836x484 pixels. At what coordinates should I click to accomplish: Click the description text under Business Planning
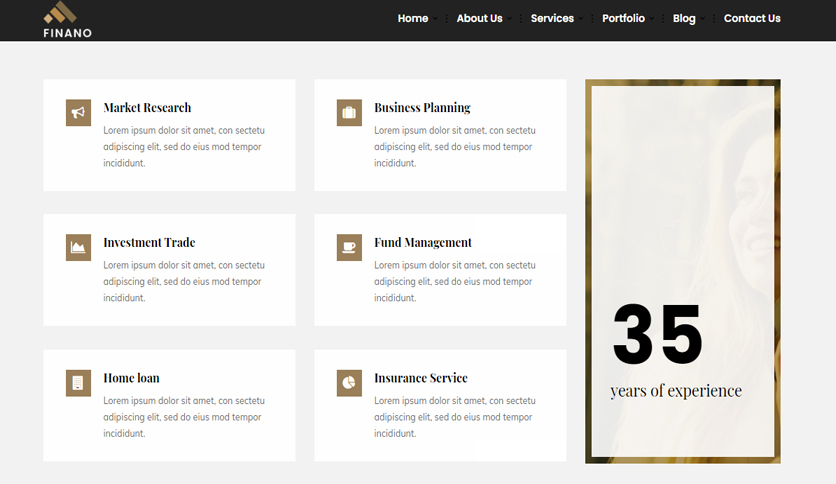point(455,147)
